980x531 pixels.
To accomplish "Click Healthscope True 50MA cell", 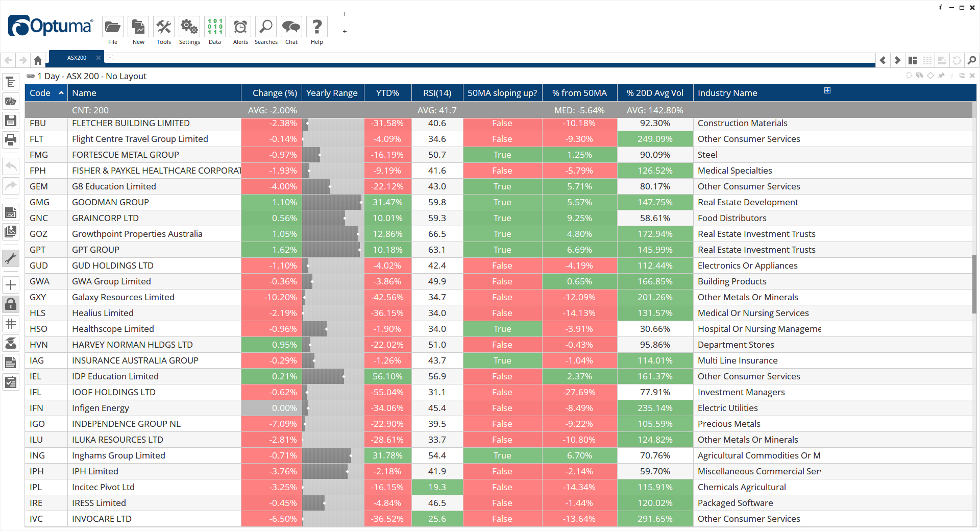I will tap(503, 329).
